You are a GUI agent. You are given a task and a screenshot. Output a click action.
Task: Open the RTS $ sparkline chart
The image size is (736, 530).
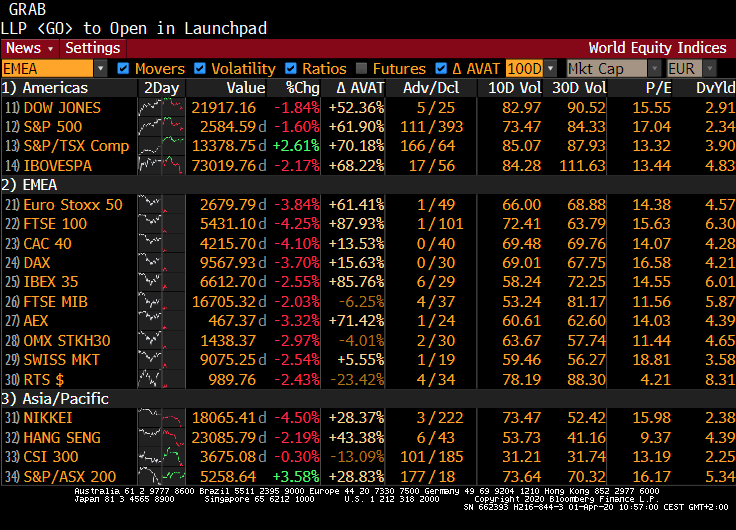tap(161, 379)
